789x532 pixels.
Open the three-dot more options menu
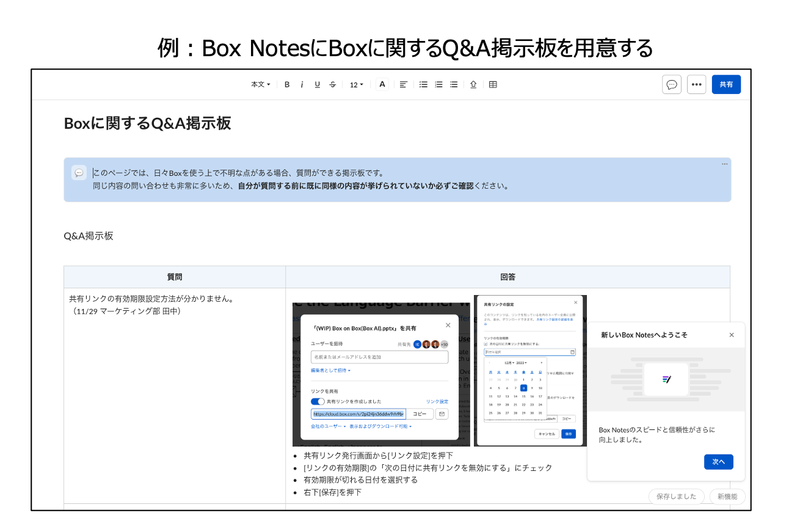(696, 85)
